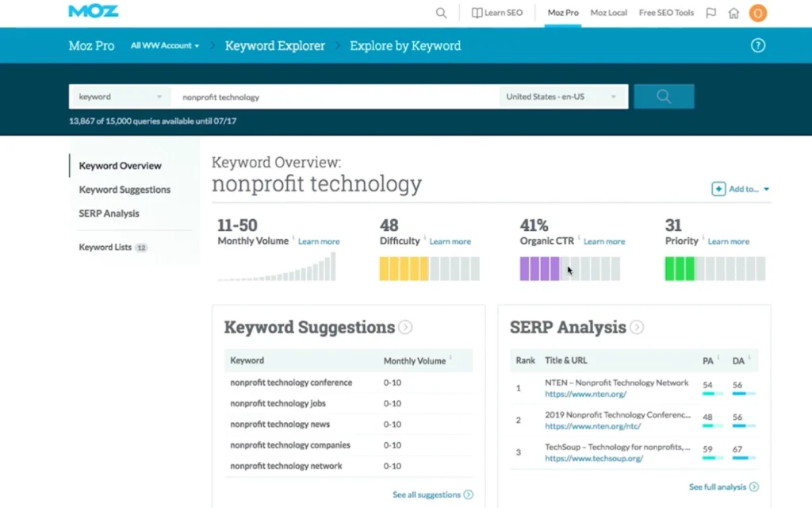Select SERP Analysis in sidebar
Screen dimensions: 812x508
coord(109,214)
